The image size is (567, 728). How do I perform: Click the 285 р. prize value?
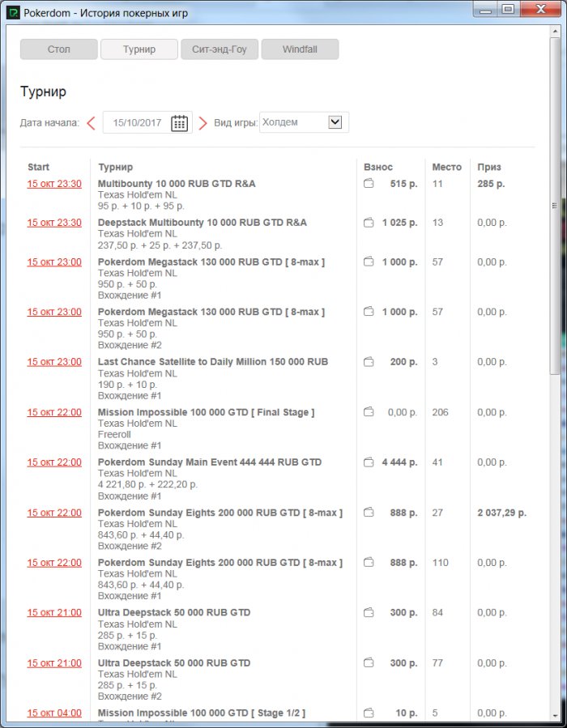(x=491, y=184)
